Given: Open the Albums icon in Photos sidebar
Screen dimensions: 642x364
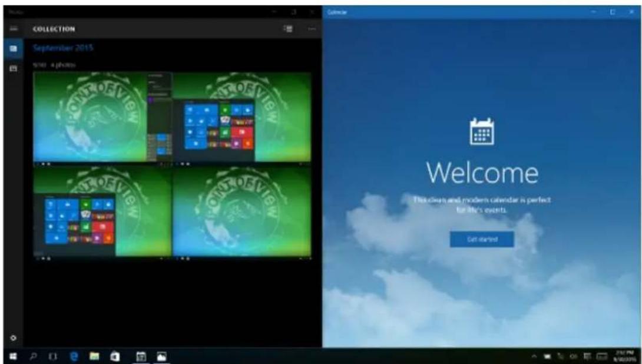Looking at the screenshot, I should point(14,68).
